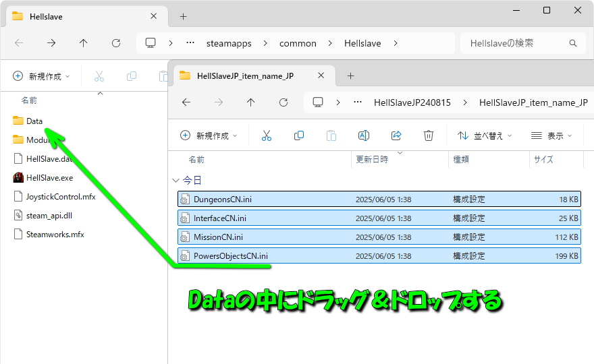Viewport: 594px width, 364px height.
Task: Click search magnifier icon in Hellslave window
Action: 573,43
